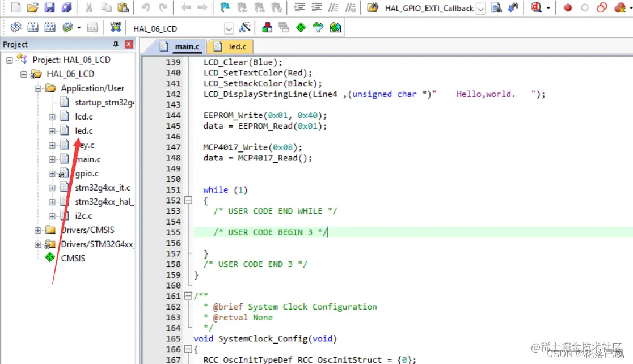Select the CMSIS component item
Screen dimensions: 633x364
point(73,259)
